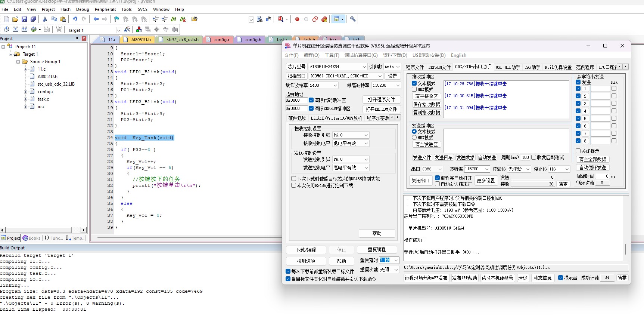
Task: Click the 打开程序文件 button
Action: (381, 99)
